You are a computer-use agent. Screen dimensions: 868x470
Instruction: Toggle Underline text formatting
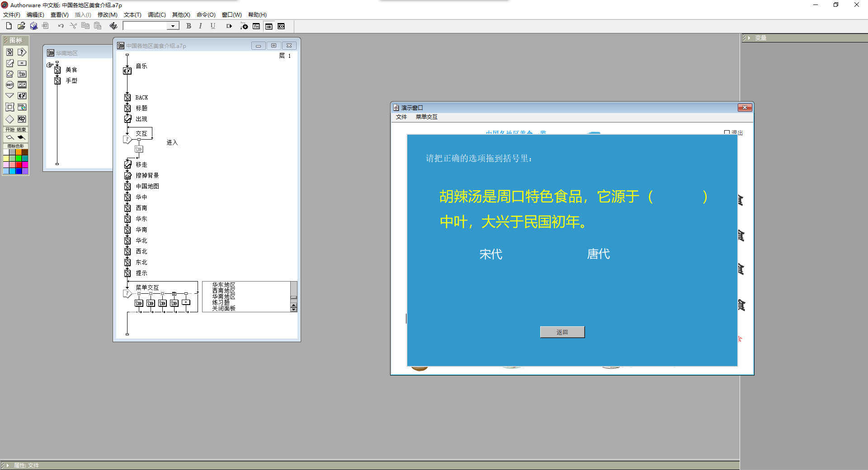click(x=212, y=26)
